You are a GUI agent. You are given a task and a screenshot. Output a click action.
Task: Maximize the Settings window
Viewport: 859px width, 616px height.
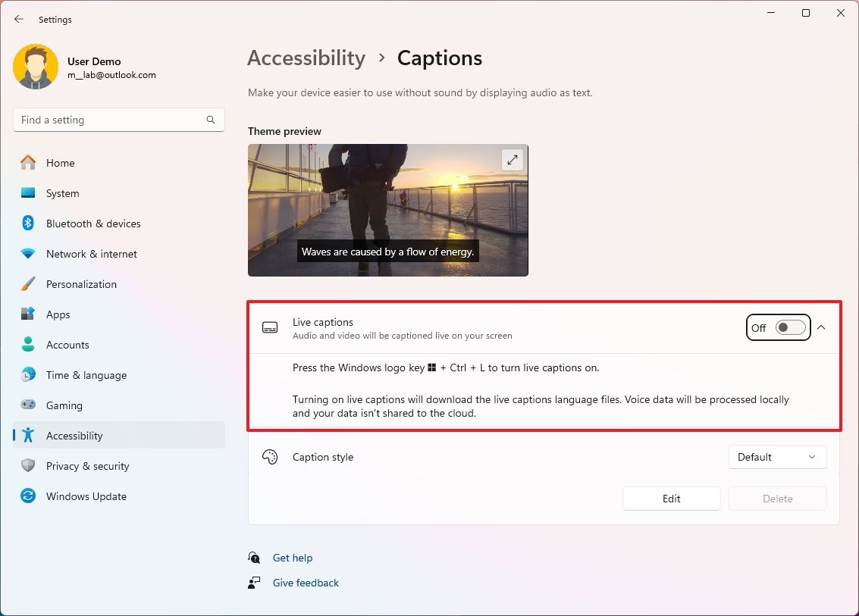click(x=806, y=13)
